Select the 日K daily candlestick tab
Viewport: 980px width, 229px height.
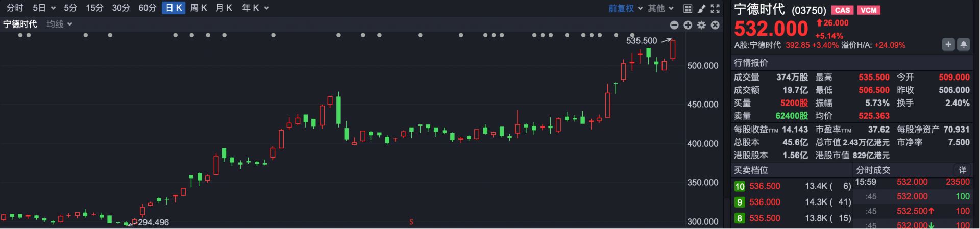[174, 8]
